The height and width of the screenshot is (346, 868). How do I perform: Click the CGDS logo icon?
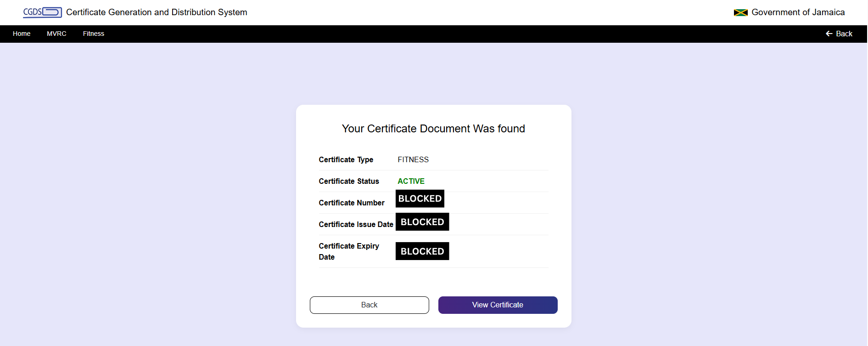click(x=42, y=12)
